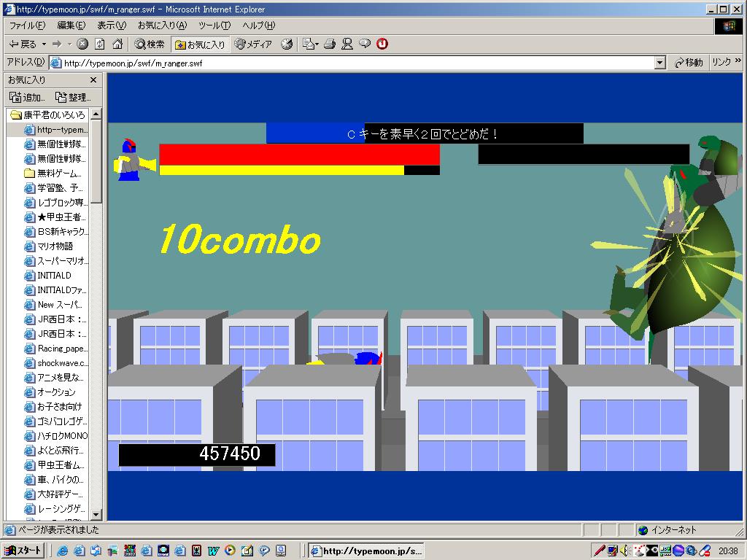Open the マリオ物語 favorite
Screen dimensions: 747x560
point(49,246)
